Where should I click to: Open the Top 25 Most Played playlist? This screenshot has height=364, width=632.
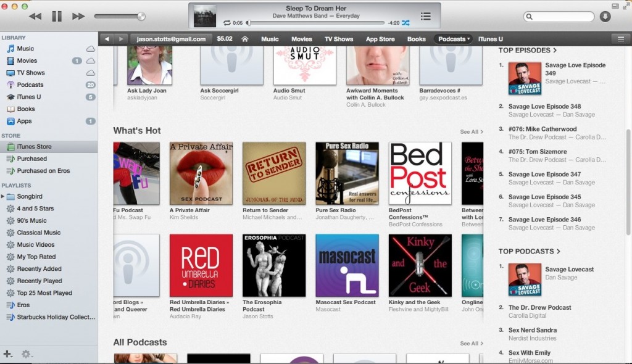(x=44, y=293)
